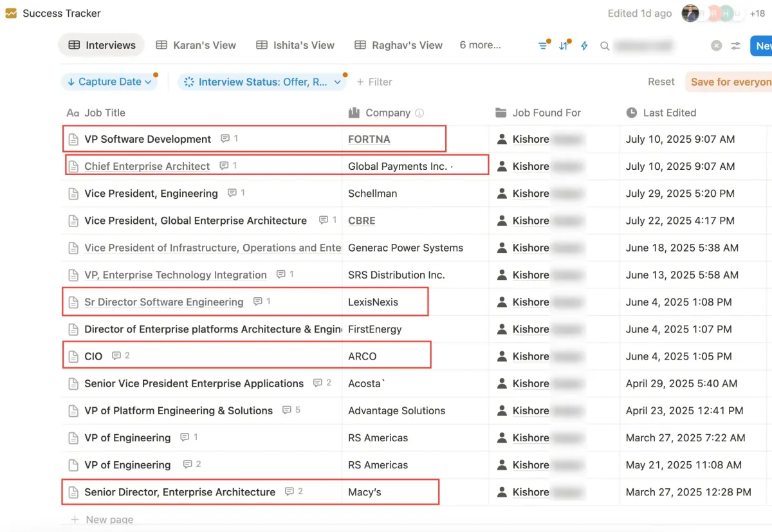Open VP of Platform Engineering & Solutions page
Image resolution: width=772 pixels, height=532 pixels.
178,410
